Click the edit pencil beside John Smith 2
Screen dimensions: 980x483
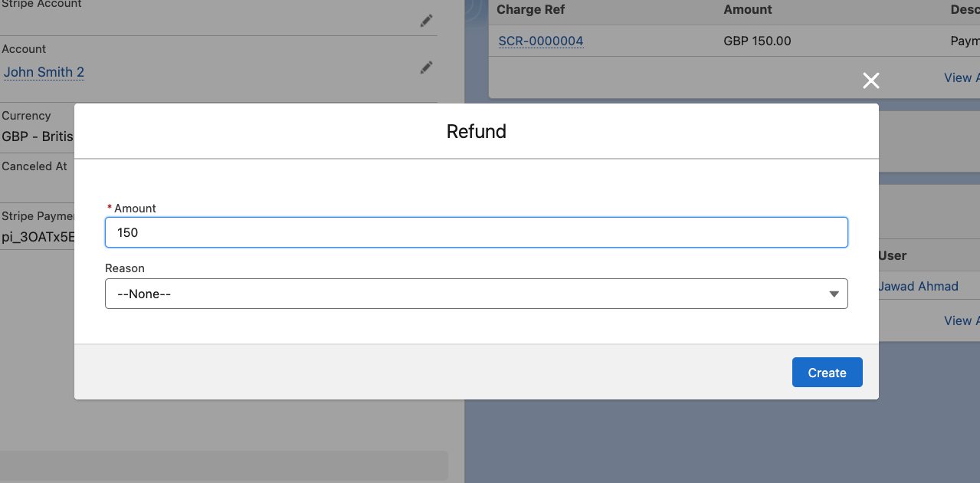(x=426, y=68)
